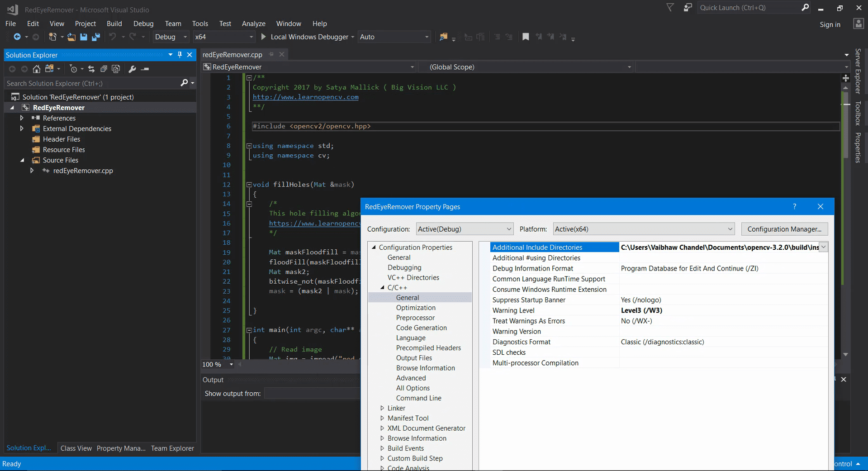Screen dimensions: 868x471
Task: Click Sync with Active Document icon
Action: pyautogui.click(x=91, y=69)
